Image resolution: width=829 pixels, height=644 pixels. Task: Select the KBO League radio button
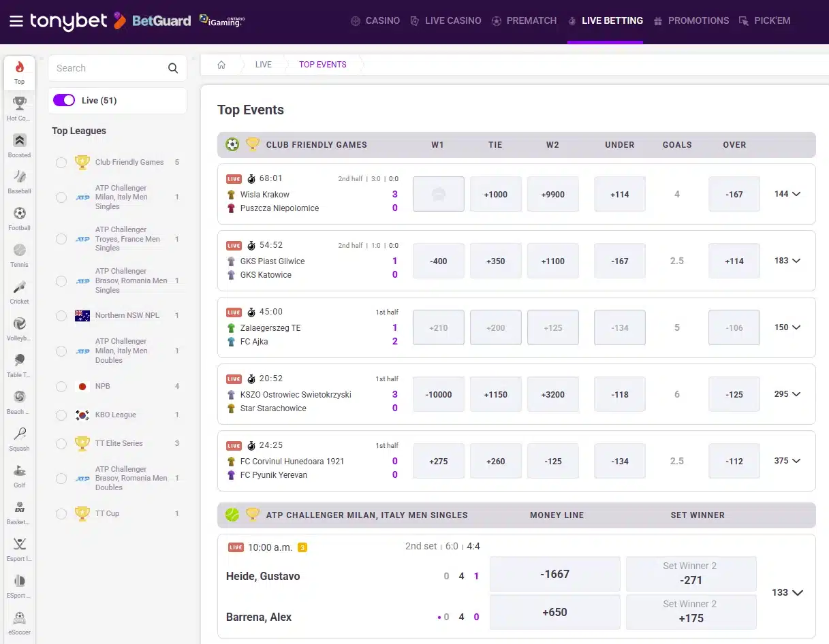[61, 415]
